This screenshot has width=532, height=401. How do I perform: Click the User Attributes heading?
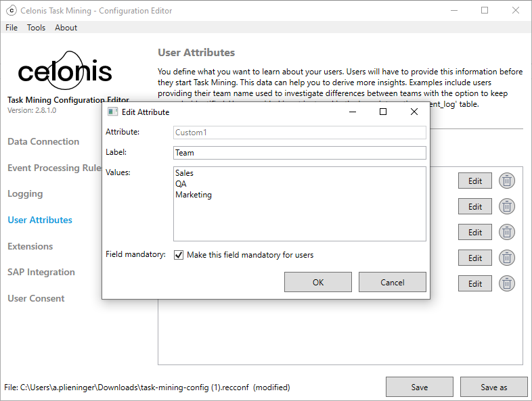(196, 53)
